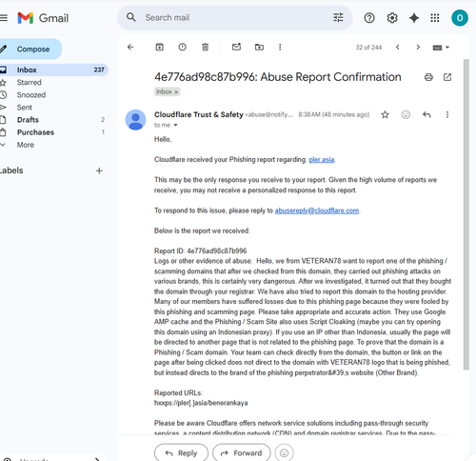Open the email in a new window
476x461 pixels.
point(447,77)
